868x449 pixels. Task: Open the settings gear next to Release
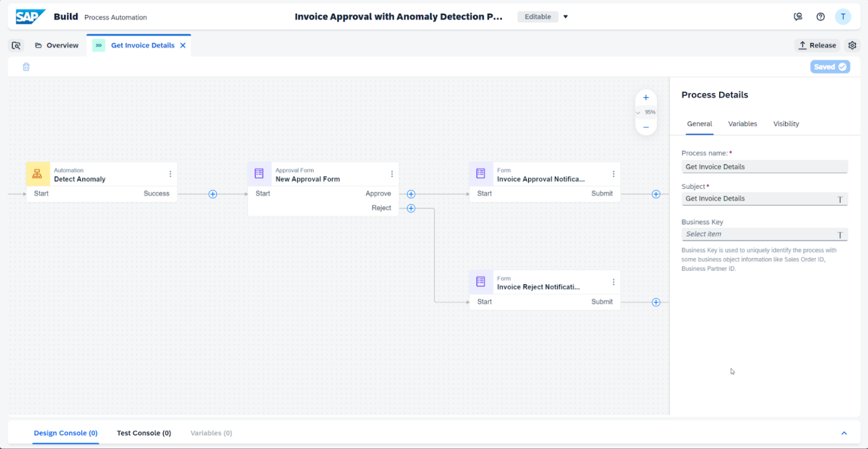point(852,45)
